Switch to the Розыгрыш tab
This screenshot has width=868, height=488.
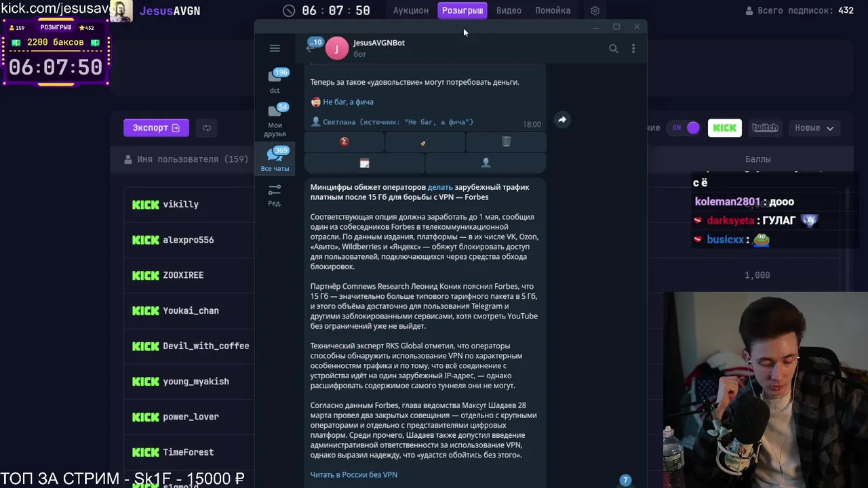click(x=462, y=10)
